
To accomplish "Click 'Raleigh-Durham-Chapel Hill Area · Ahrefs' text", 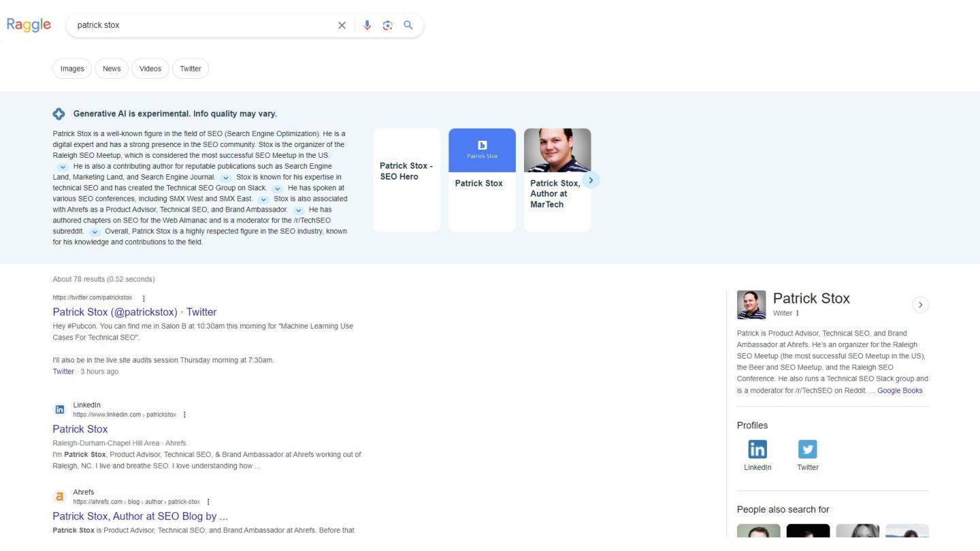I will (x=119, y=443).
